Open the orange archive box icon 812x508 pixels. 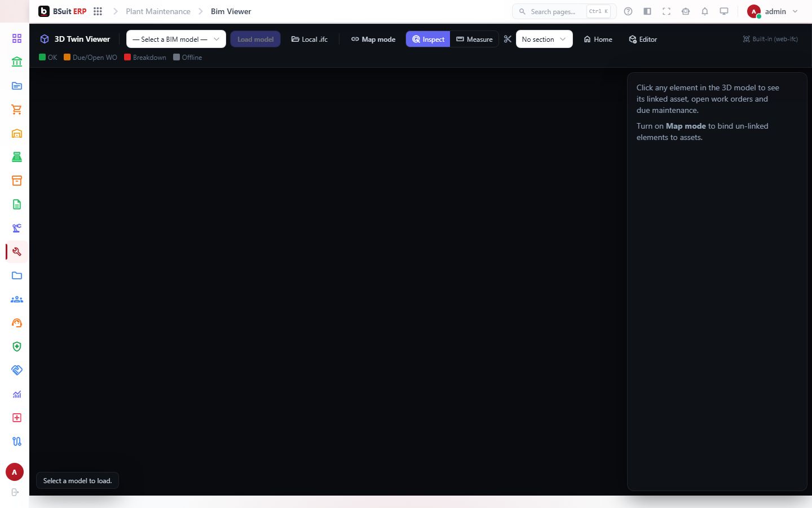point(17,181)
